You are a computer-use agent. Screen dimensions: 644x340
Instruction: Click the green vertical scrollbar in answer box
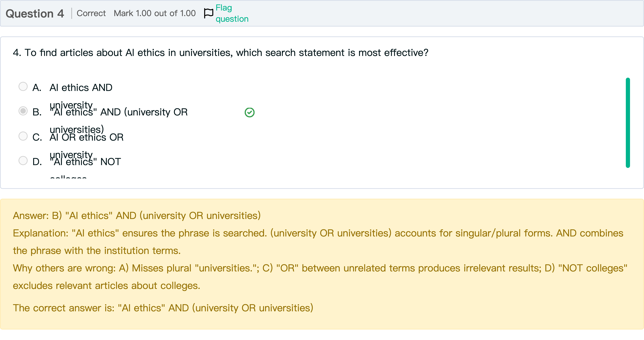click(628, 123)
